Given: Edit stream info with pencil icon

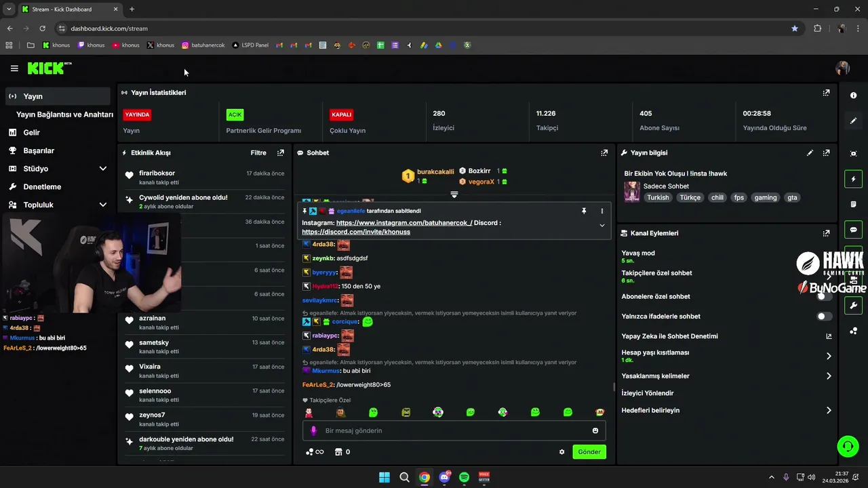Looking at the screenshot, I should pos(810,153).
